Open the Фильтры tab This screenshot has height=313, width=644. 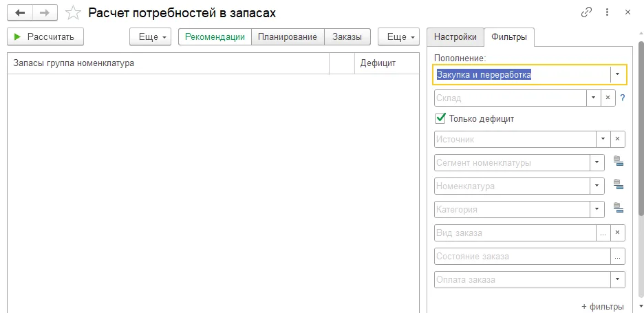509,36
